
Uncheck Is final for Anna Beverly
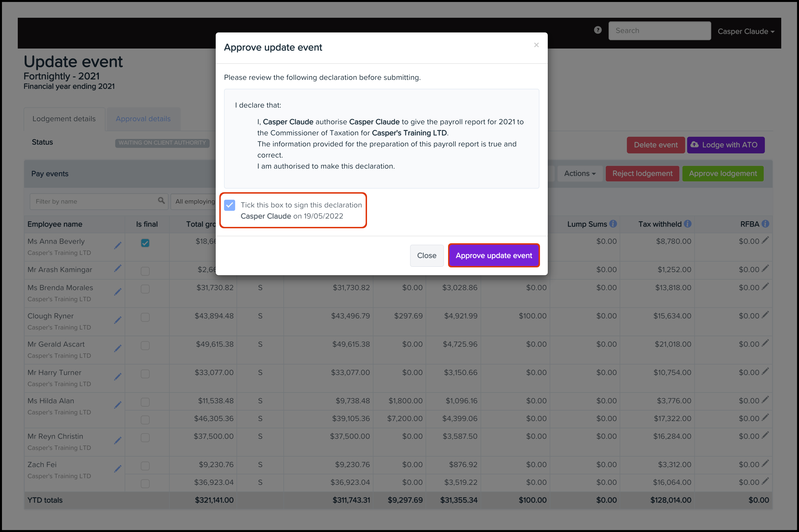click(x=145, y=243)
